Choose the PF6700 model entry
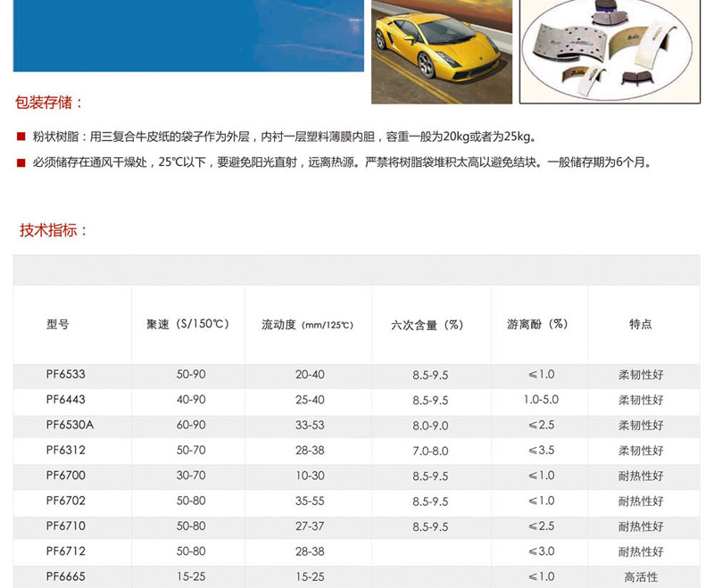 [x=65, y=476]
